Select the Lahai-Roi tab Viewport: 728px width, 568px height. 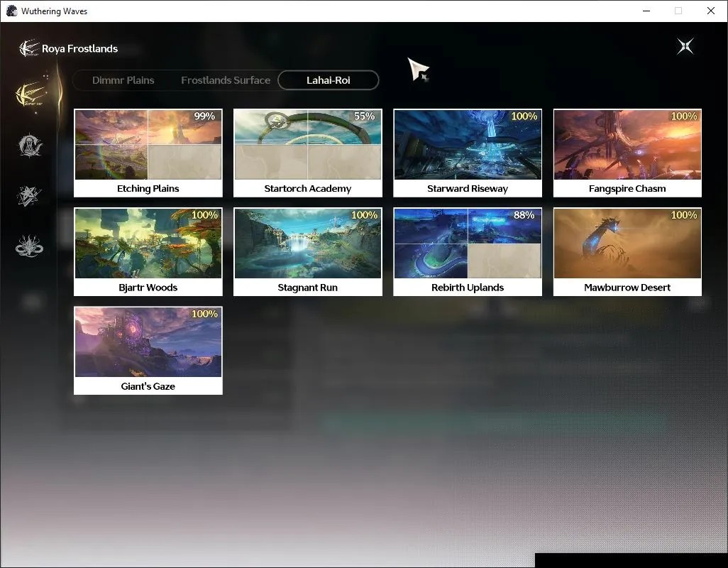click(x=329, y=80)
